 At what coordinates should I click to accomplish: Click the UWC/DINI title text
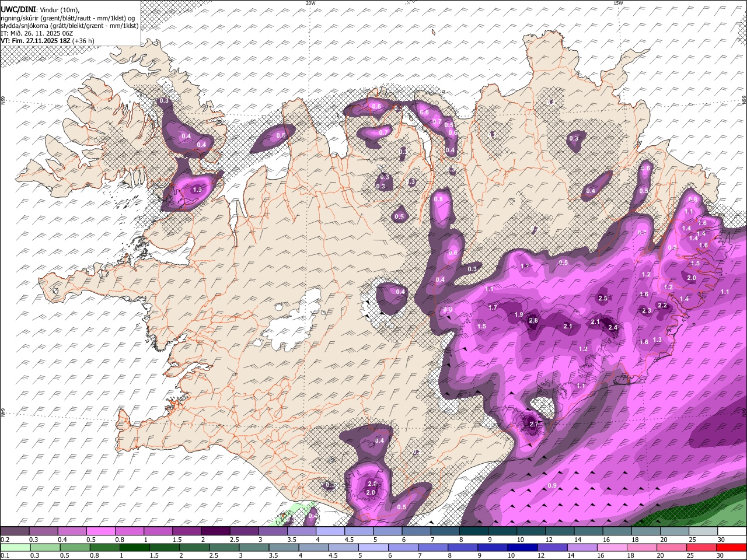18,9
